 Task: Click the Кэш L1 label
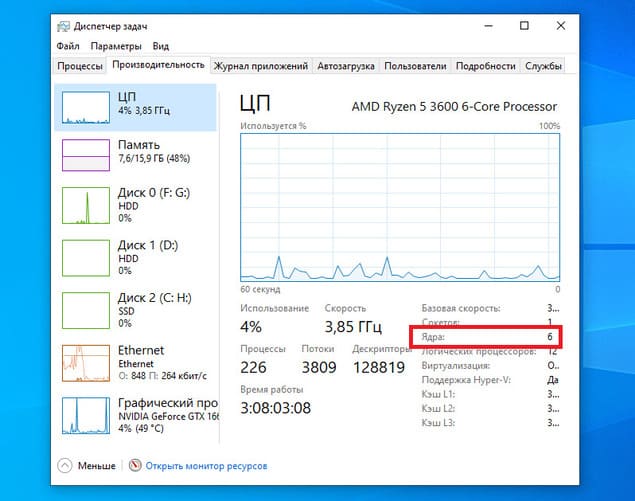[x=438, y=394]
